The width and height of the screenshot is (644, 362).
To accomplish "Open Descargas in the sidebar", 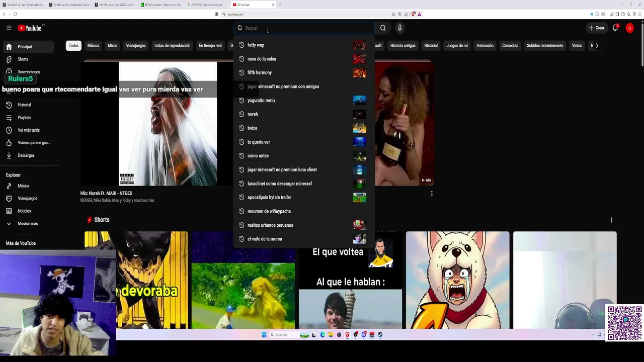I will point(28,155).
